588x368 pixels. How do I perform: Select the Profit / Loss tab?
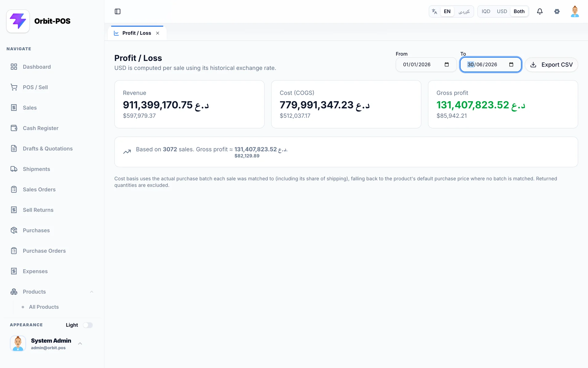(137, 33)
